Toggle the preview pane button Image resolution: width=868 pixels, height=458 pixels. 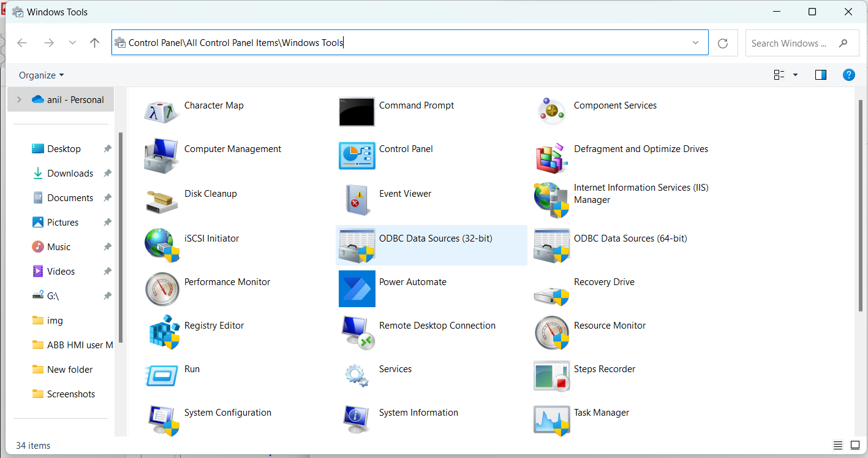coord(821,75)
